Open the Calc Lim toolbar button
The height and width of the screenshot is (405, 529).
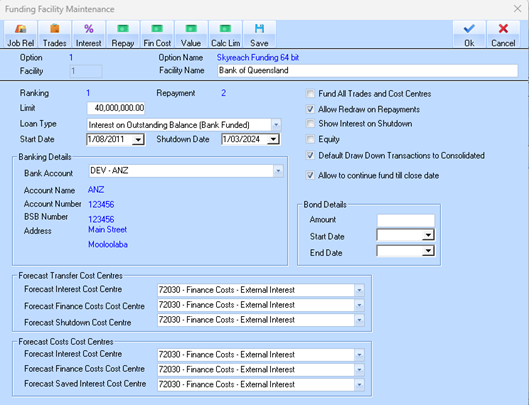(x=225, y=34)
